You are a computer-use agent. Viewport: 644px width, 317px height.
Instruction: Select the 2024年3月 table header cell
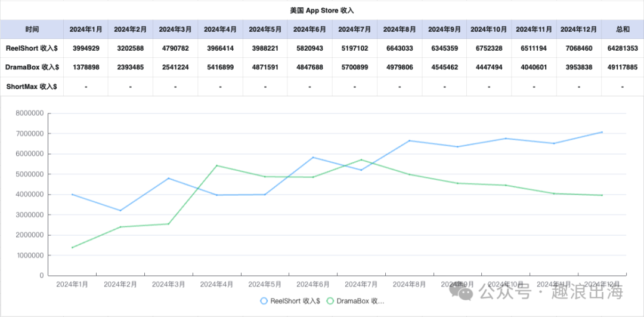[x=175, y=29]
